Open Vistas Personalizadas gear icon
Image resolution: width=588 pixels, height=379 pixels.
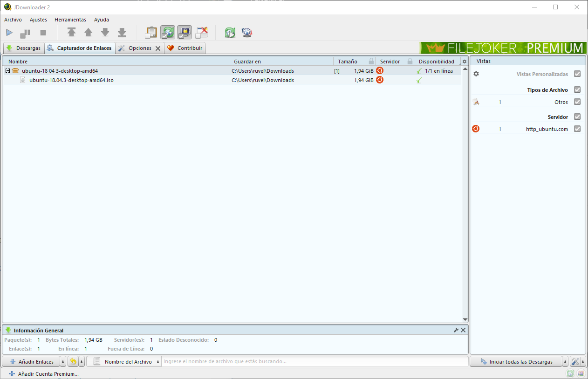(x=476, y=74)
